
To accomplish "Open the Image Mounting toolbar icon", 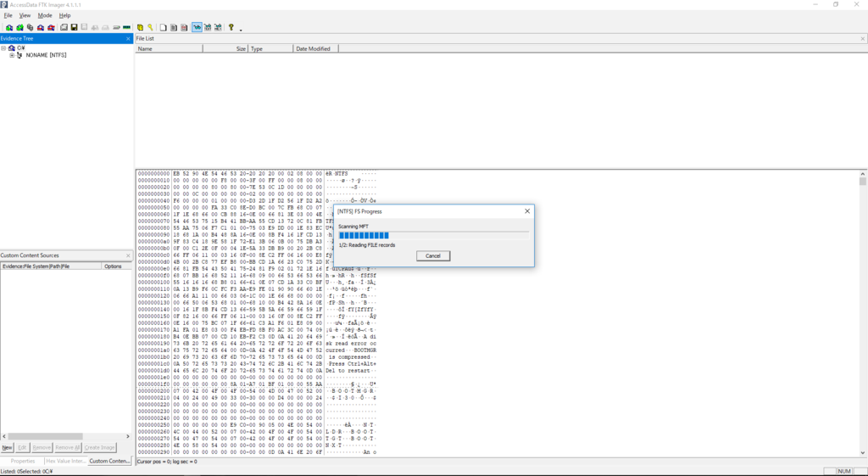I will point(30,27).
